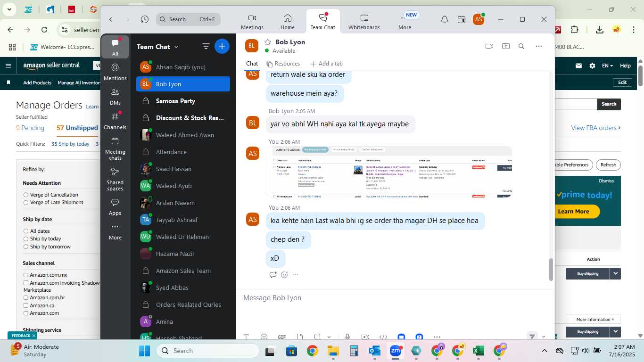This screenshot has width=644, height=362.
Task: Click Refresh button in Seller Central
Action: [x=608, y=165]
